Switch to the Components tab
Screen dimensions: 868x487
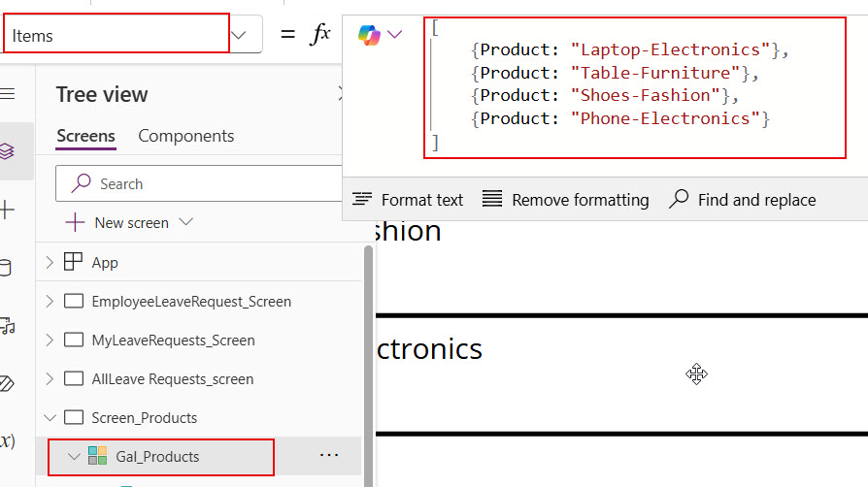tap(186, 136)
